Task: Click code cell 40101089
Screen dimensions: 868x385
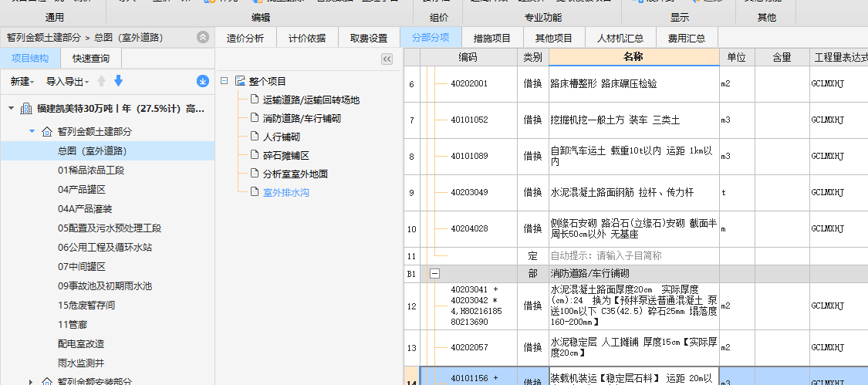Action: pyautogui.click(x=469, y=156)
